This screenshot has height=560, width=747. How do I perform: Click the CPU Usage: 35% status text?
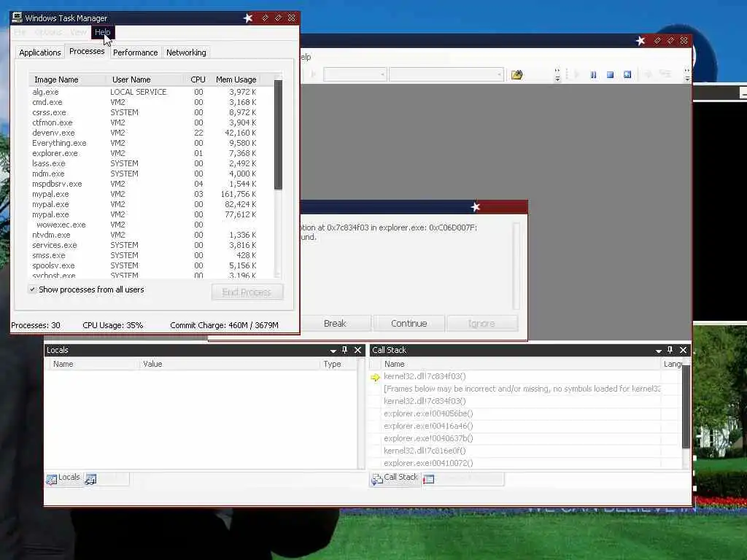pyautogui.click(x=113, y=325)
